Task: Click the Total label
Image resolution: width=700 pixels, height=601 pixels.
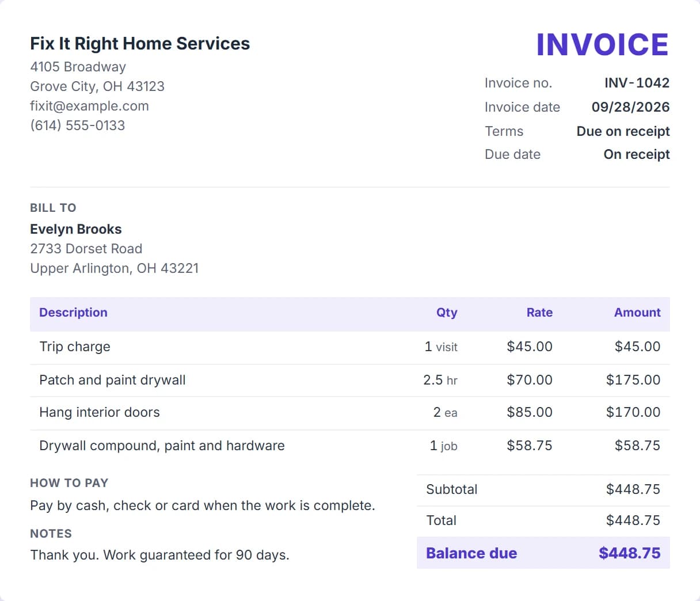Action: click(441, 520)
